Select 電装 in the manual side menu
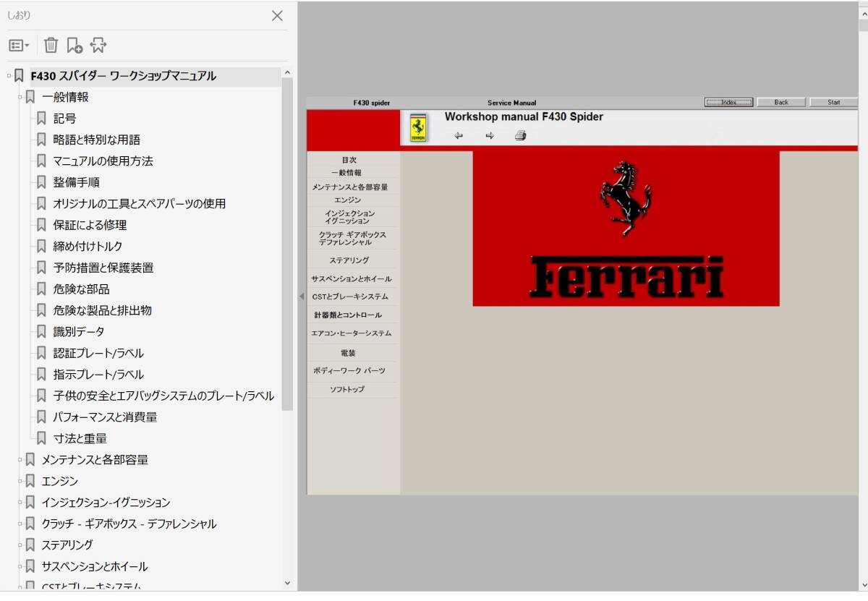868x601 pixels. (348, 353)
